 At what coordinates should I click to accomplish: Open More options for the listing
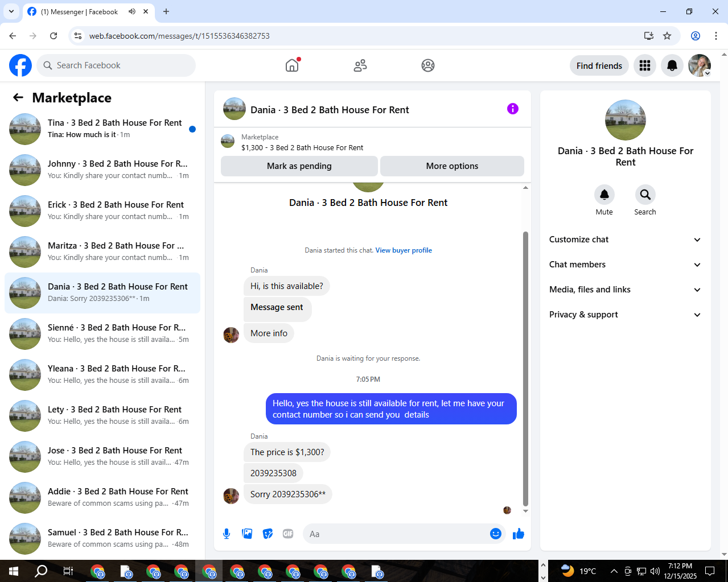[x=452, y=166]
